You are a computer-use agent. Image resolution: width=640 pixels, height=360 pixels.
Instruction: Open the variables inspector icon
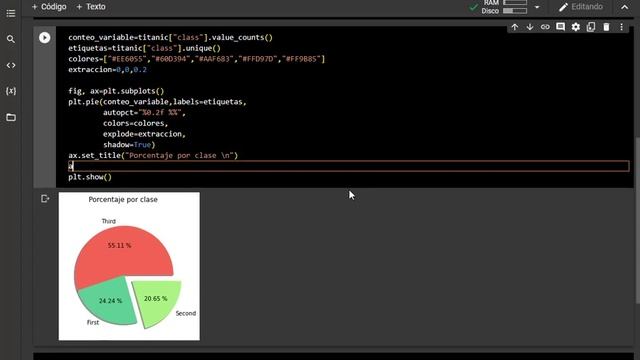pyautogui.click(x=11, y=91)
